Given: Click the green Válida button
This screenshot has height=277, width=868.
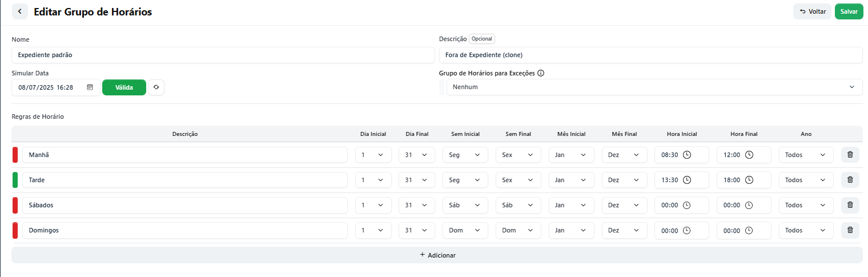Looking at the screenshot, I should [x=124, y=87].
